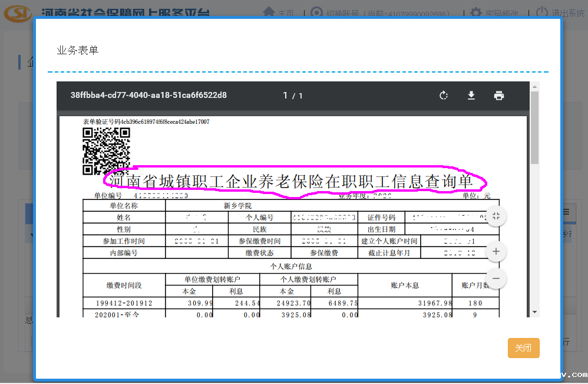This screenshot has width=588, height=384.
Task: Click the 个人缴费划转账户 column header
Action: [308, 279]
